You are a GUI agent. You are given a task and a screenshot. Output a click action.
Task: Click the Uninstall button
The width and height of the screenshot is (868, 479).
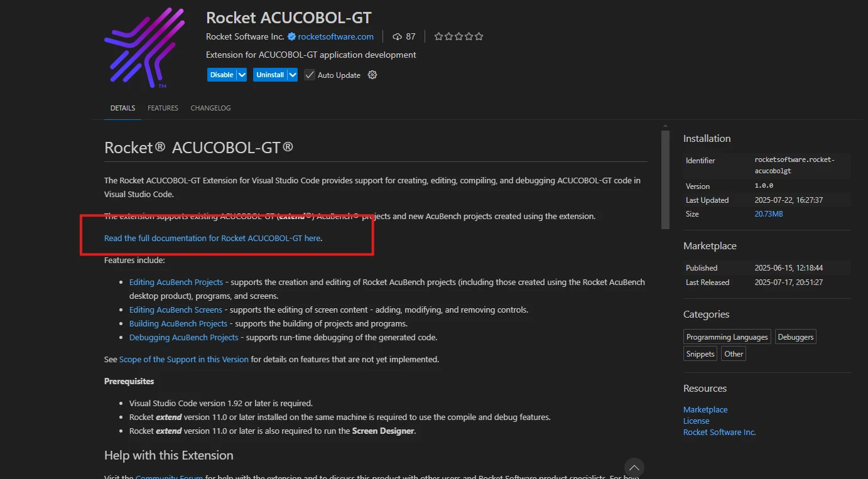click(x=270, y=75)
